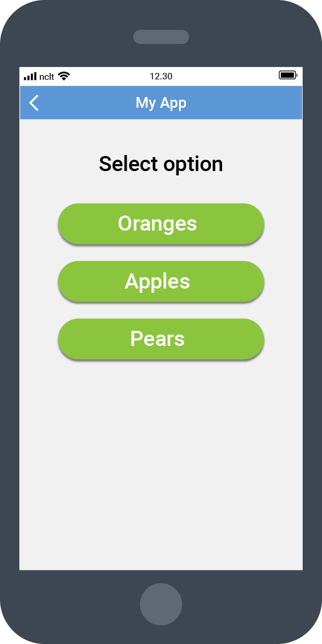Tap the My App title text
Image resolution: width=322 pixels, height=644 pixels.
click(161, 102)
